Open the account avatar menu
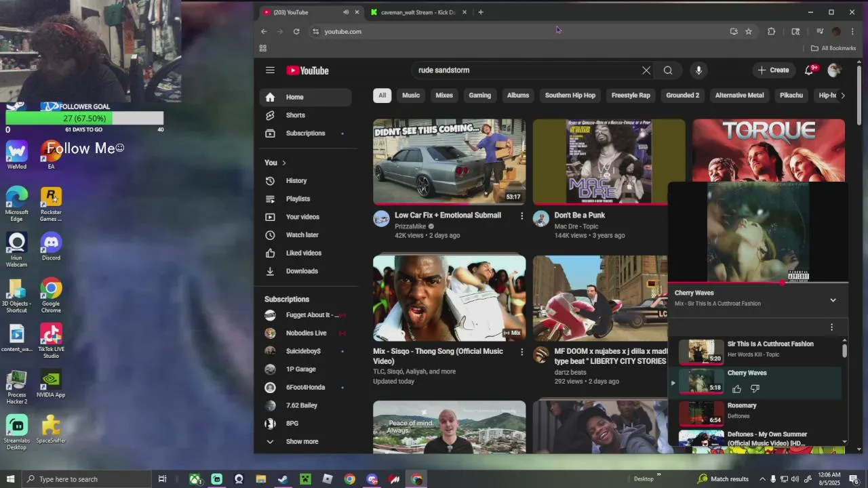 tap(834, 70)
